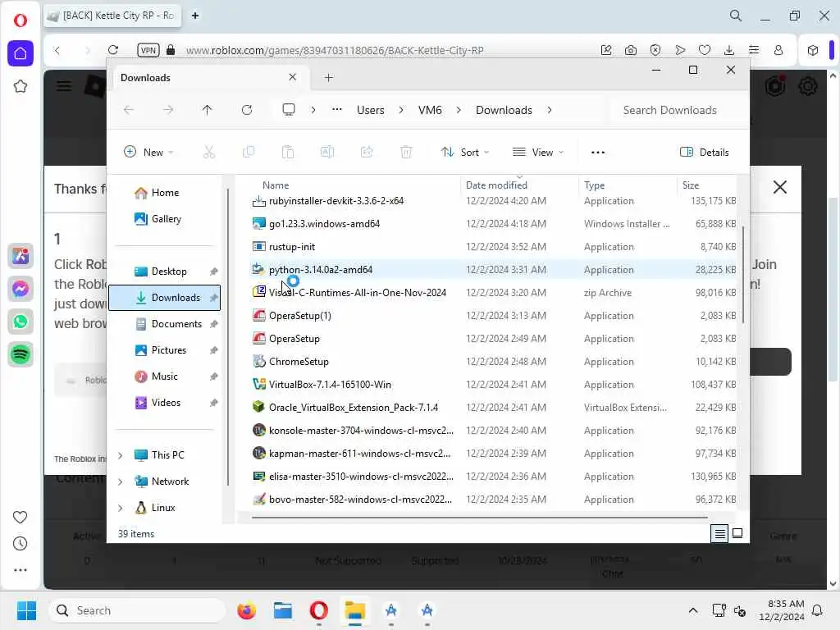Click Users in the breadcrumb path
Image resolution: width=840 pixels, height=630 pixels.
[x=370, y=110]
